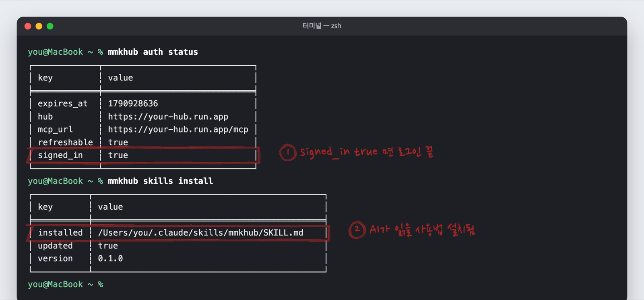This screenshot has width=644, height=300.
Task: Click the mcp_url link ending in /mcp
Action: 178,129
